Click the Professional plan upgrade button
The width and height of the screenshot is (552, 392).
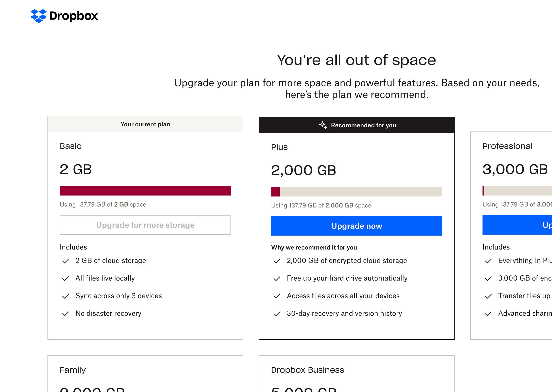(x=517, y=225)
